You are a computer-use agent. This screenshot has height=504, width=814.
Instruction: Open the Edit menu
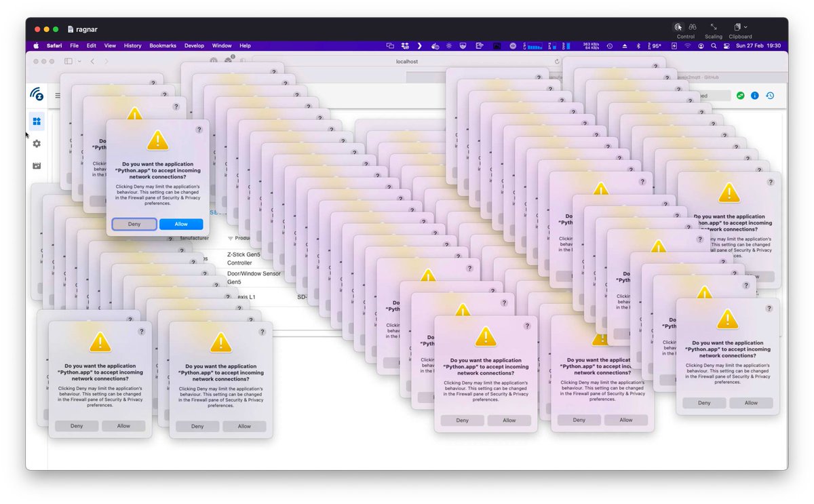(92, 45)
